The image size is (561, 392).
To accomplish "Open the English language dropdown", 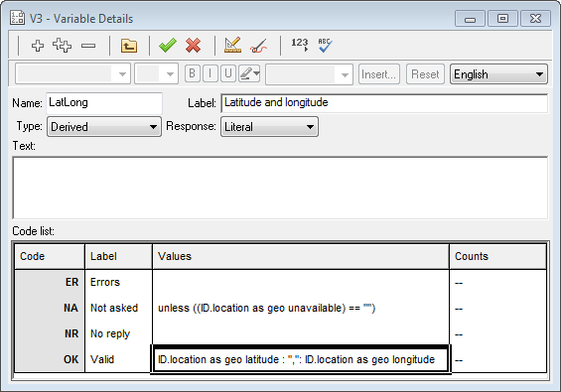I will [498, 74].
